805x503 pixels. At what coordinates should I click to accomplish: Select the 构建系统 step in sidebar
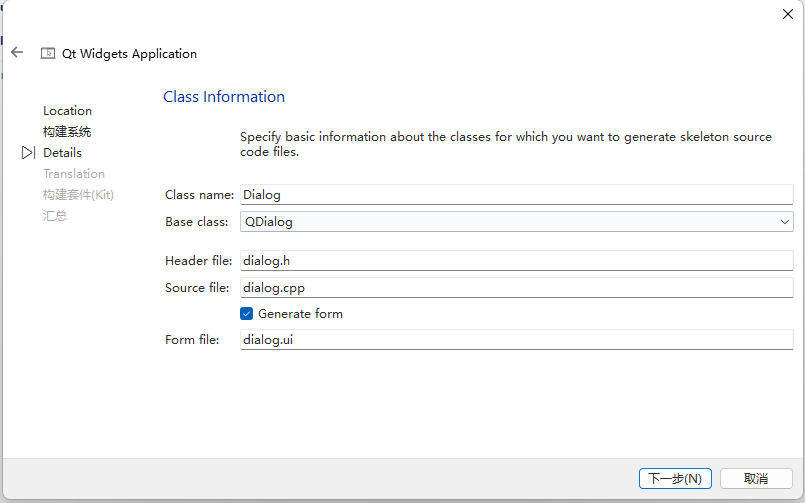[x=67, y=132]
